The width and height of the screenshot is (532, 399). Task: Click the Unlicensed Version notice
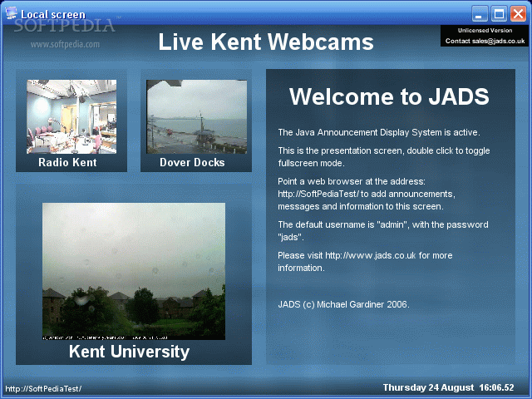[485, 31]
